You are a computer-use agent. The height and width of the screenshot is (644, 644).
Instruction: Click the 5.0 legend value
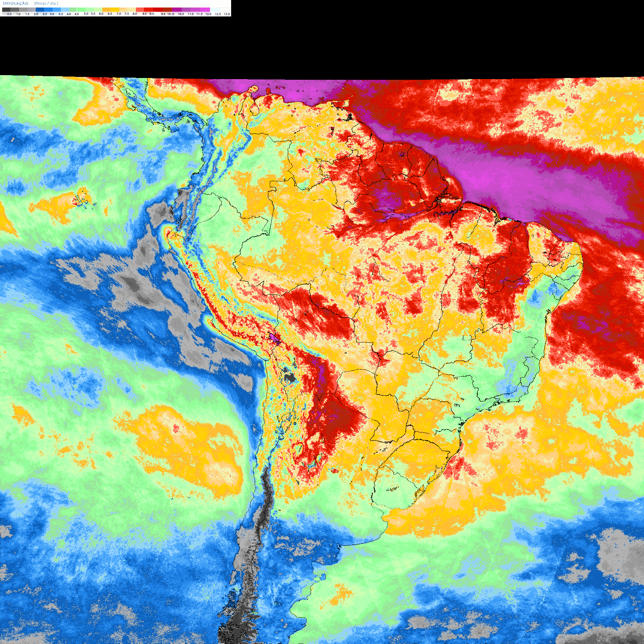tap(86, 14)
